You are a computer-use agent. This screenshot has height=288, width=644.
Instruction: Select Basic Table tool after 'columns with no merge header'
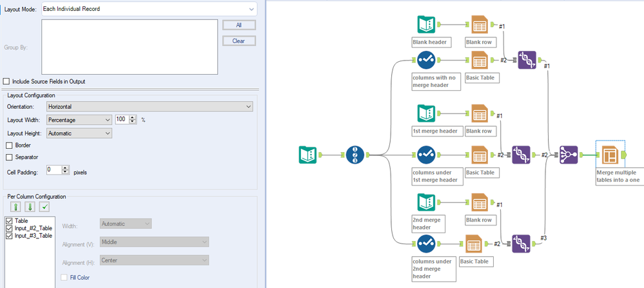pyautogui.click(x=480, y=60)
